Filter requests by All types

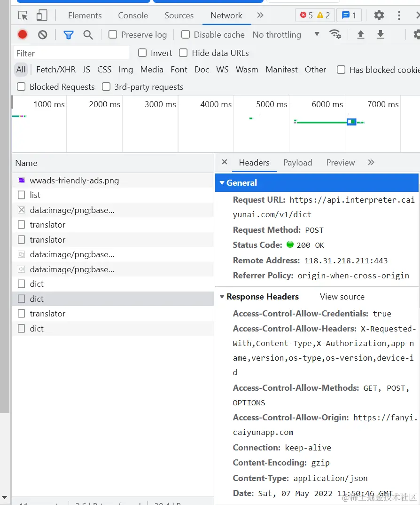(x=21, y=70)
